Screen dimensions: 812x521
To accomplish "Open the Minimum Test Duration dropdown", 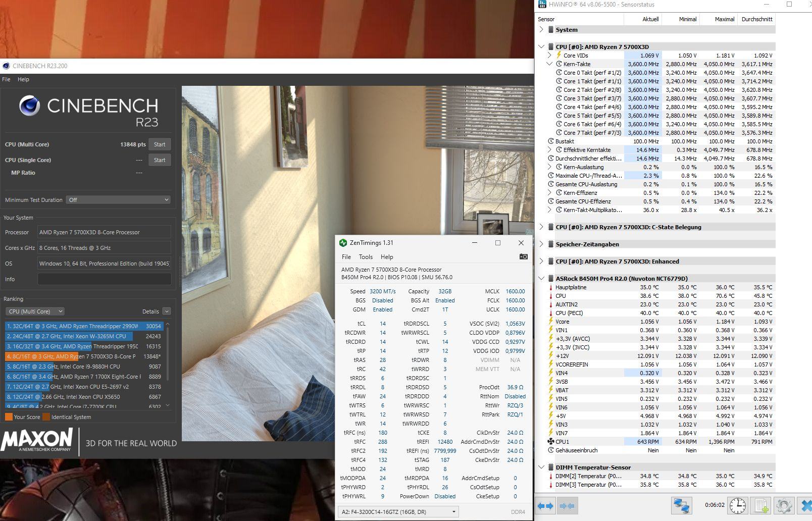I will [x=119, y=200].
